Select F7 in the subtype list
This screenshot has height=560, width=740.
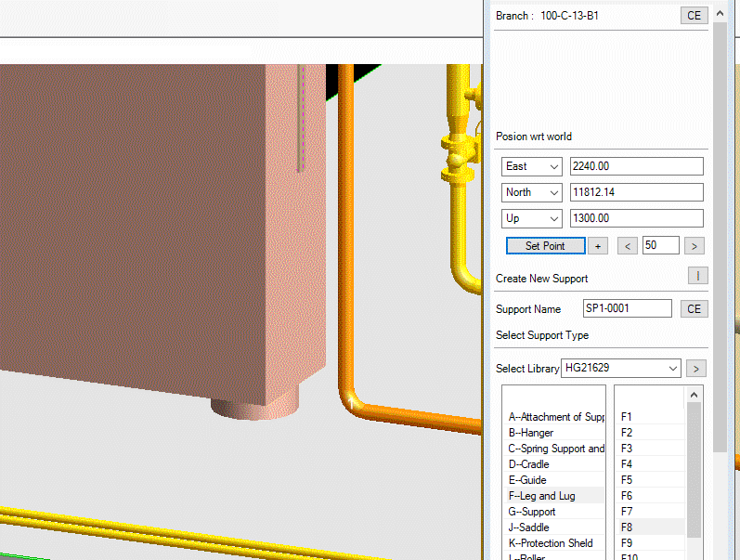650,512
